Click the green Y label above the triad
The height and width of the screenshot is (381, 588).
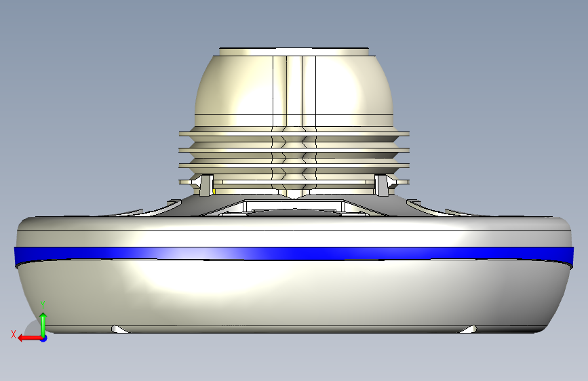click(x=43, y=305)
